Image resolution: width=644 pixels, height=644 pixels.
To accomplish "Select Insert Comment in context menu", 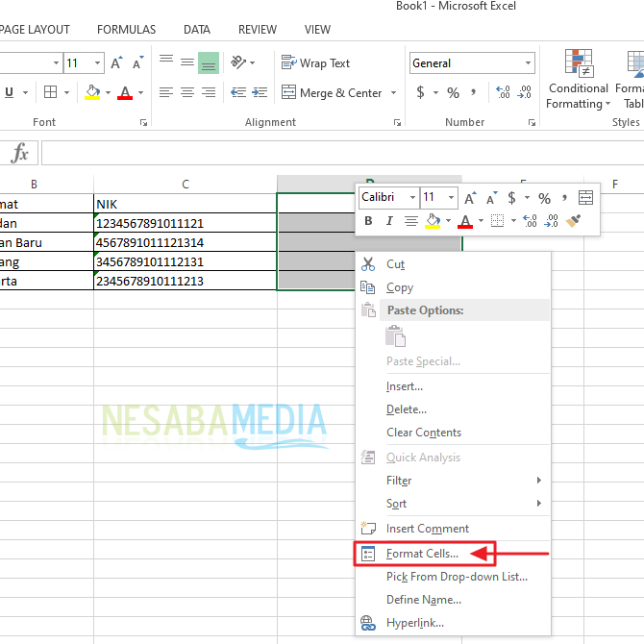I will click(x=453, y=529).
